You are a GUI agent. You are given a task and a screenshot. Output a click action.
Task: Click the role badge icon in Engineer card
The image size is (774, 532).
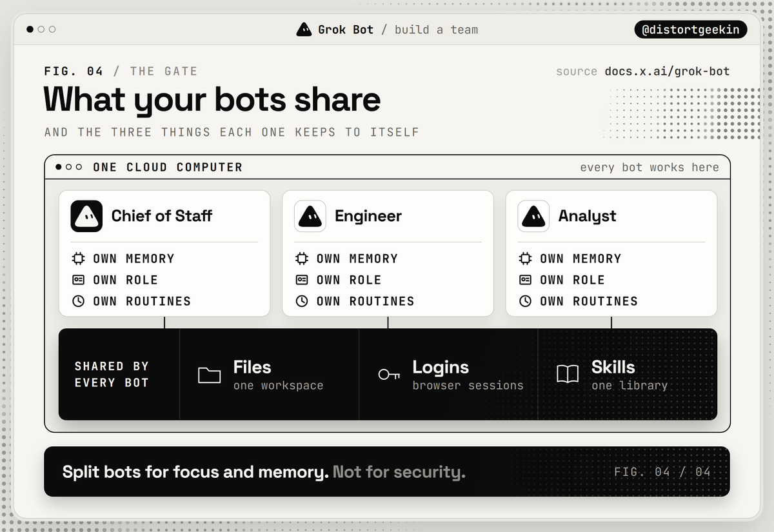click(x=302, y=280)
